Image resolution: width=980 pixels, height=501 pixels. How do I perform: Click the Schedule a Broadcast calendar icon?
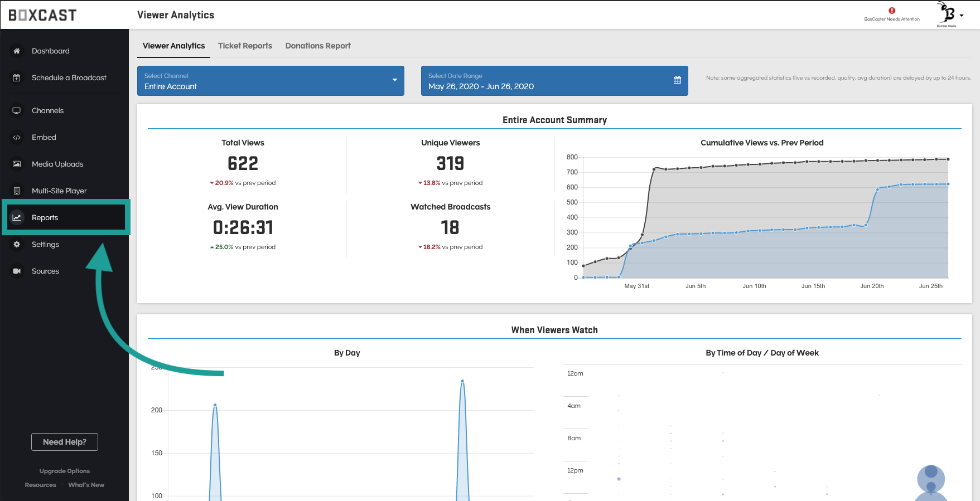tap(17, 78)
